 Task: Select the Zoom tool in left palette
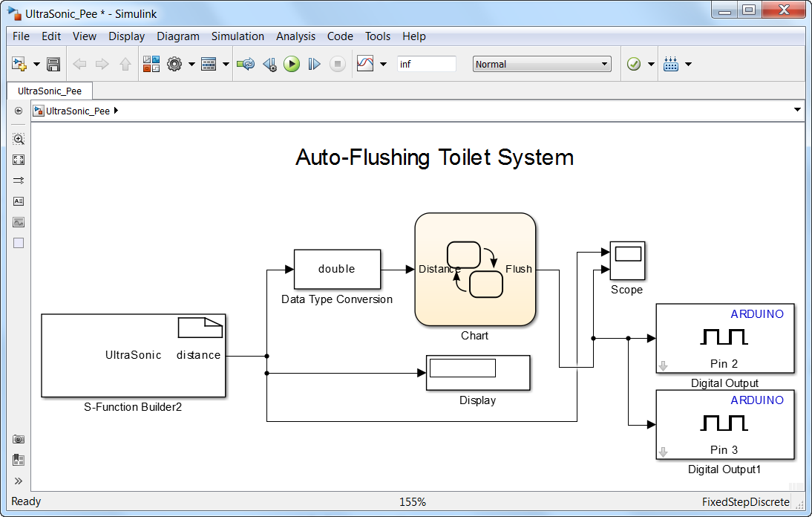[x=19, y=139]
